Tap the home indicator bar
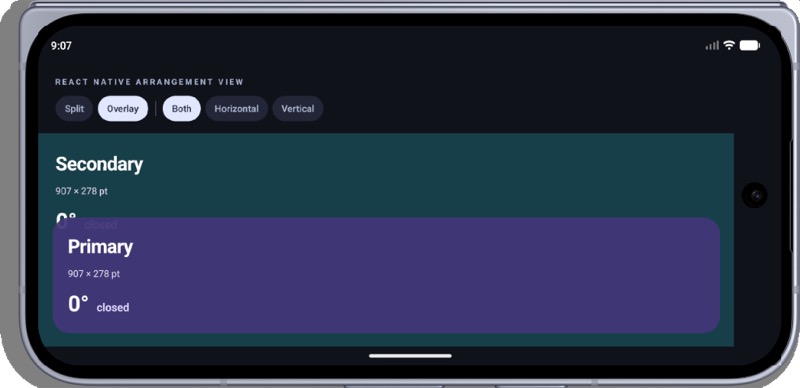The height and width of the screenshot is (388, 800). tap(410, 356)
